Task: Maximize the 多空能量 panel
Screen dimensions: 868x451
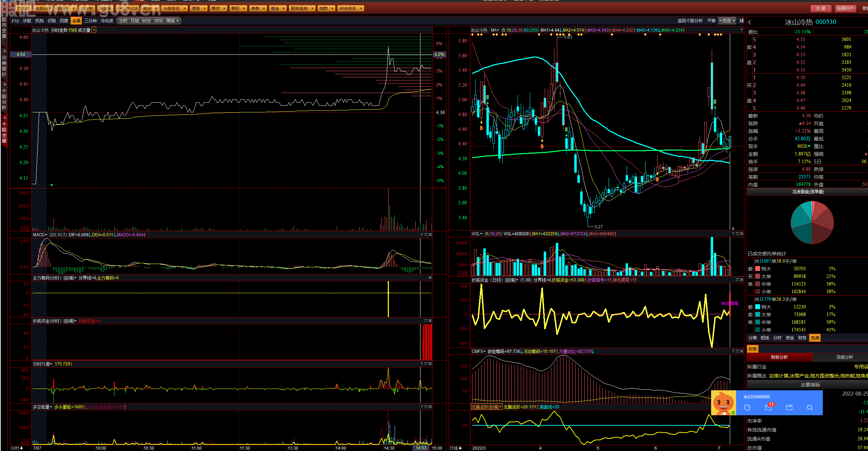Action: click(426, 407)
